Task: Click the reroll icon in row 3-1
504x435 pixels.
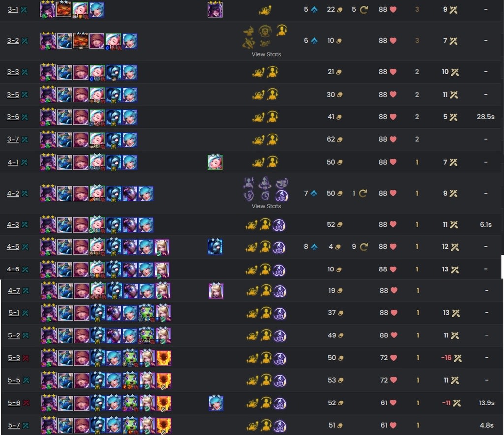Action: [364, 10]
